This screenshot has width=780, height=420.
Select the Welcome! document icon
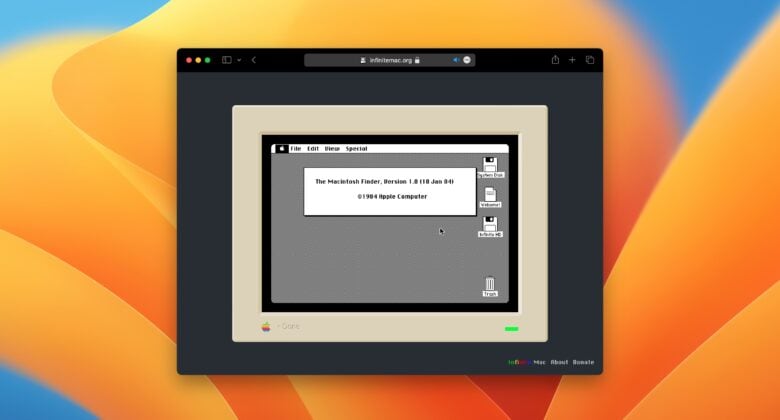[490, 196]
